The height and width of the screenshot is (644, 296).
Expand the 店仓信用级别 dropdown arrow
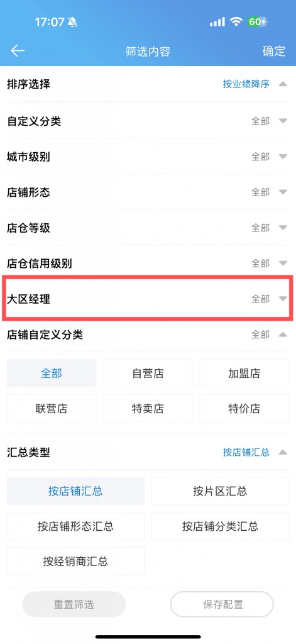(x=282, y=263)
